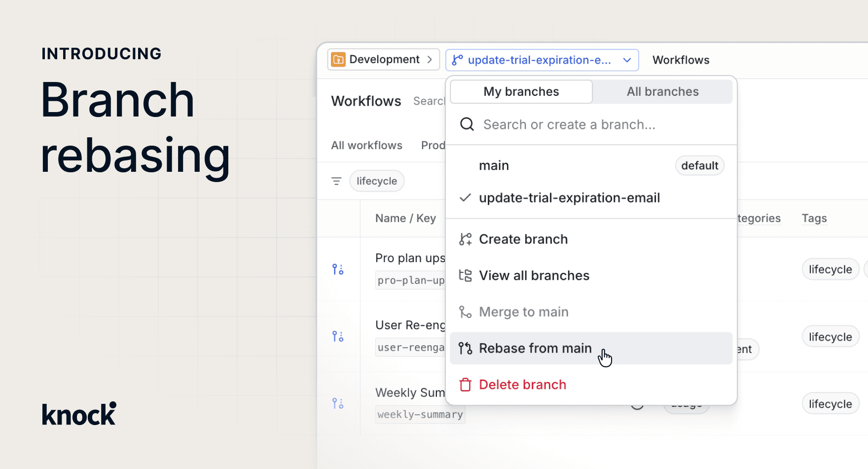Click the knock logo
Viewport: 868px width, 469px height.
click(x=79, y=414)
